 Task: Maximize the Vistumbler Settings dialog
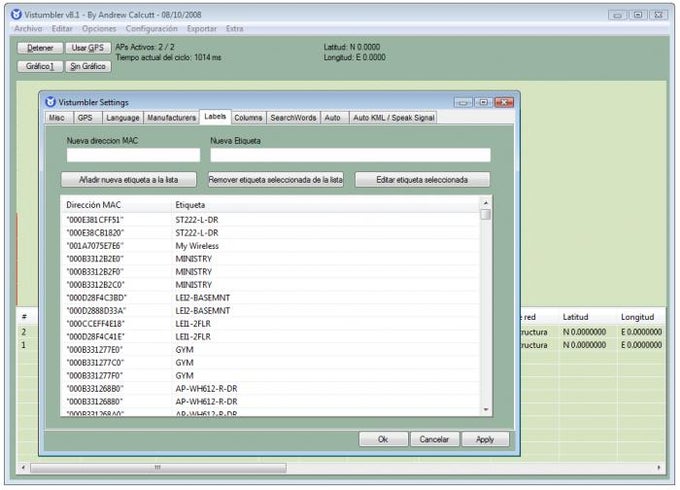[484, 102]
